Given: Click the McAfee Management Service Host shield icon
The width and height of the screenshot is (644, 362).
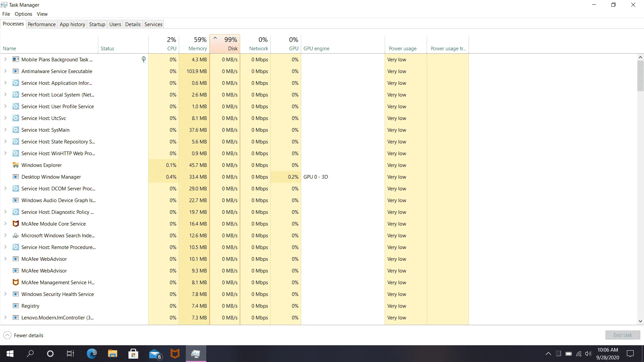Looking at the screenshot, I should [x=15, y=282].
